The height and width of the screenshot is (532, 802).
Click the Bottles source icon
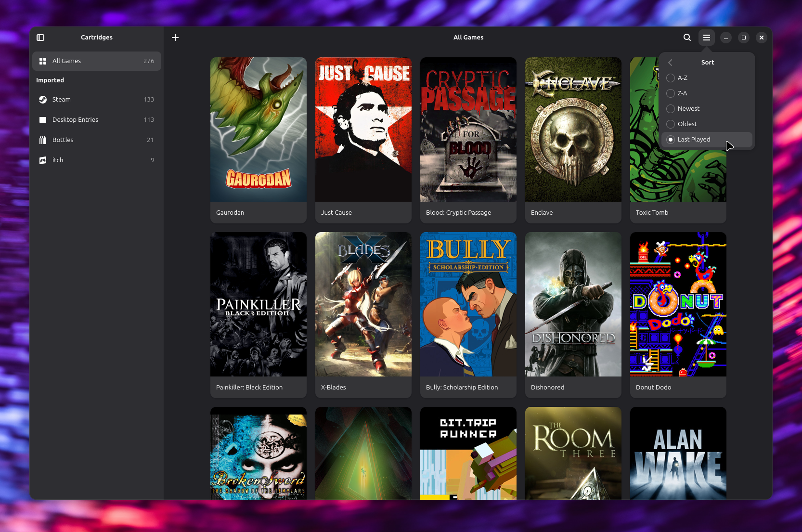point(43,140)
